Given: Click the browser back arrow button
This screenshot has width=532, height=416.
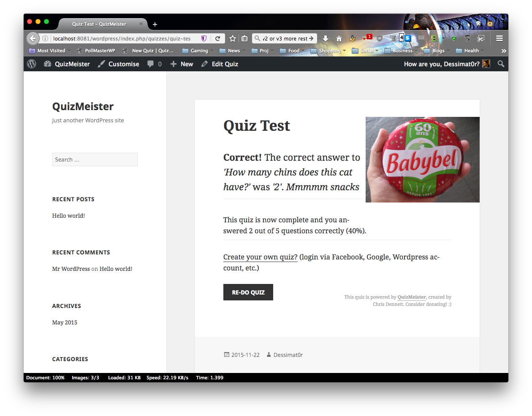Looking at the screenshot, I should [33, 38].
